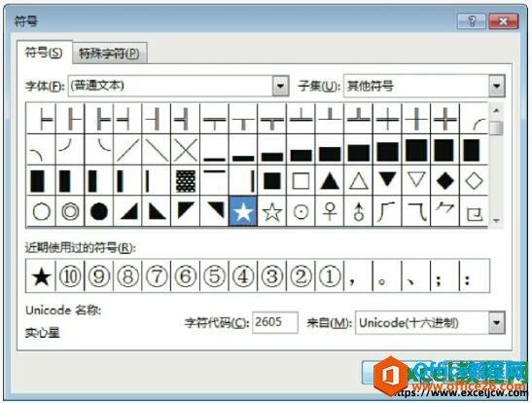Image resolution: width=532 pixels, height=403 pixels.
Task: Switch to the 符号(S) tab
Action: [44, 53]
